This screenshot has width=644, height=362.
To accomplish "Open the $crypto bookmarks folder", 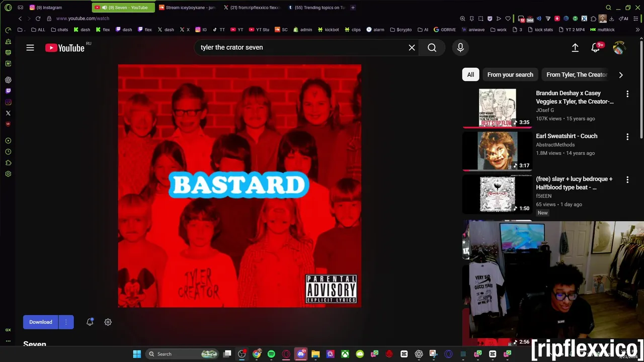I will [401, 30].
